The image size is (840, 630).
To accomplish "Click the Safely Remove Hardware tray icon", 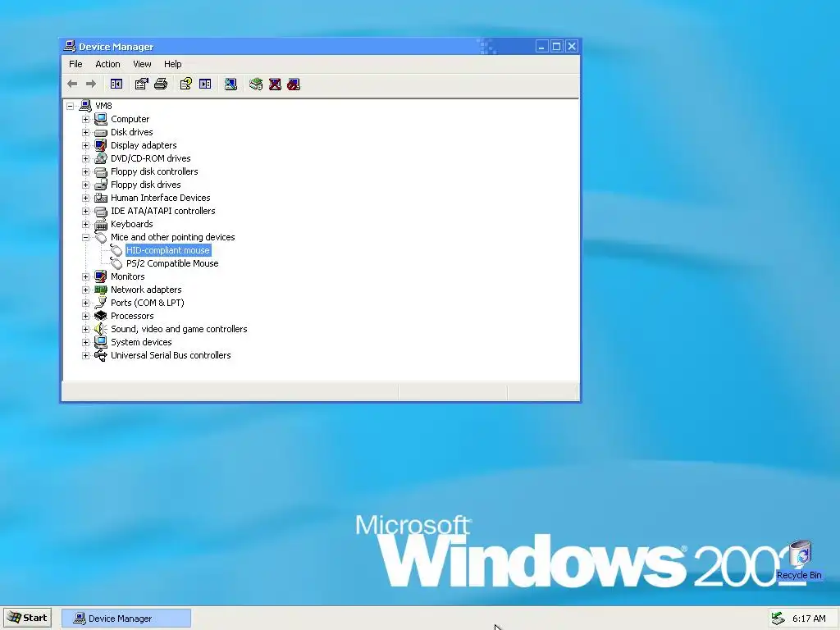I will coord(778,619).
